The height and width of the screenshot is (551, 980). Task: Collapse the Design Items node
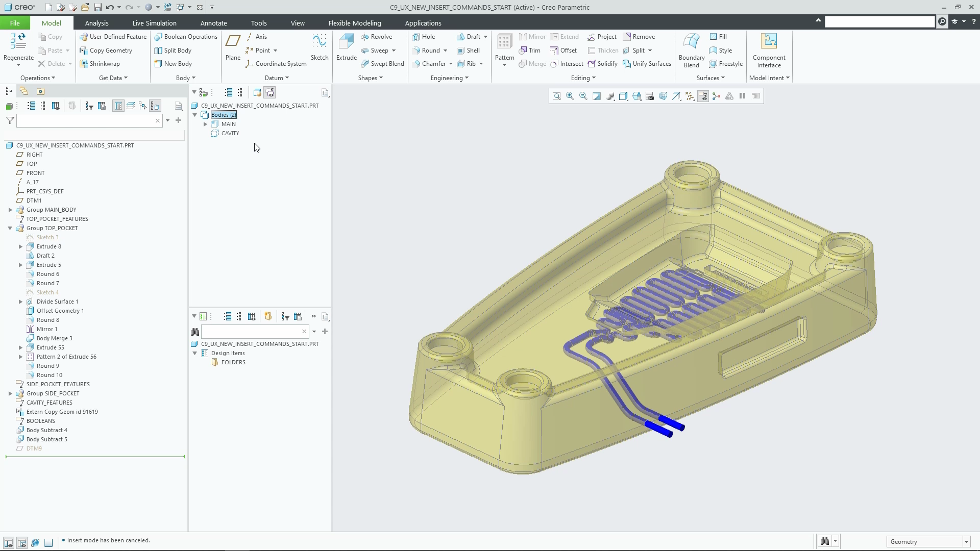195,353
